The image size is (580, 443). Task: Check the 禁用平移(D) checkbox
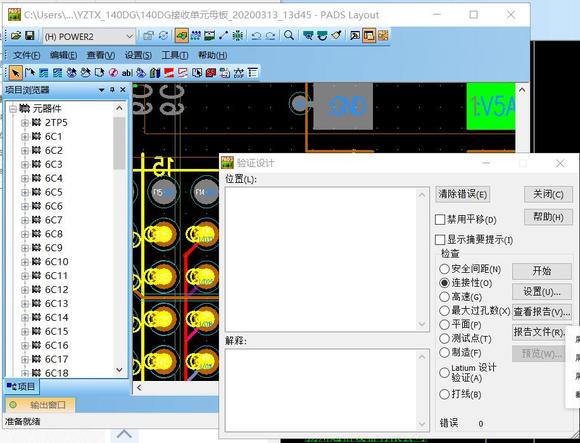click(440, 220)
